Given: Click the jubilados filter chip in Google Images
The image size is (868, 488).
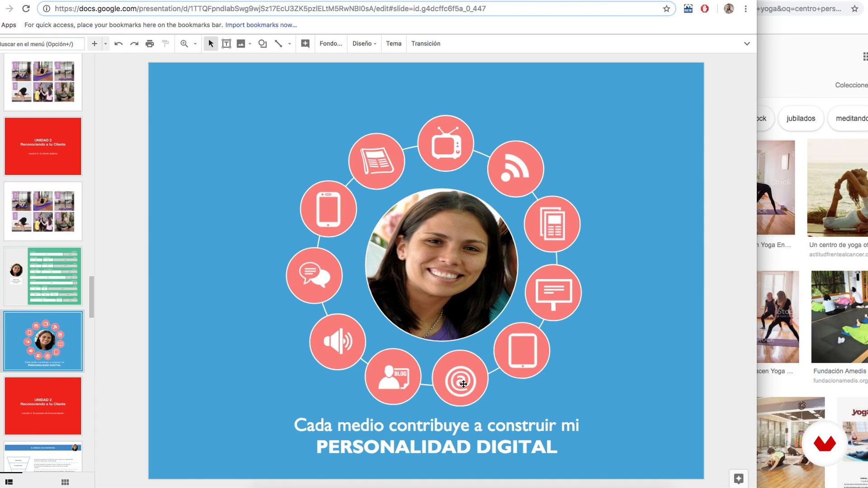Looking at the screenshot, I should [801, 118].
